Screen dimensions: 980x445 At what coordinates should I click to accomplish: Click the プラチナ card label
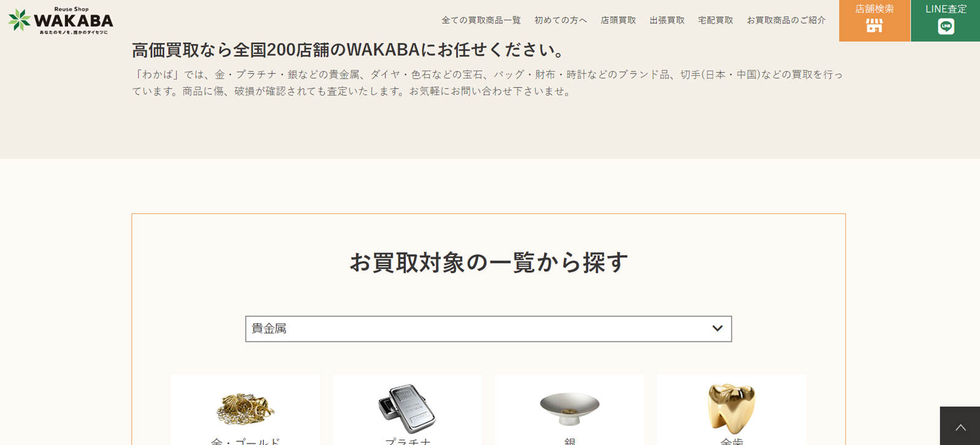point(407,441)
